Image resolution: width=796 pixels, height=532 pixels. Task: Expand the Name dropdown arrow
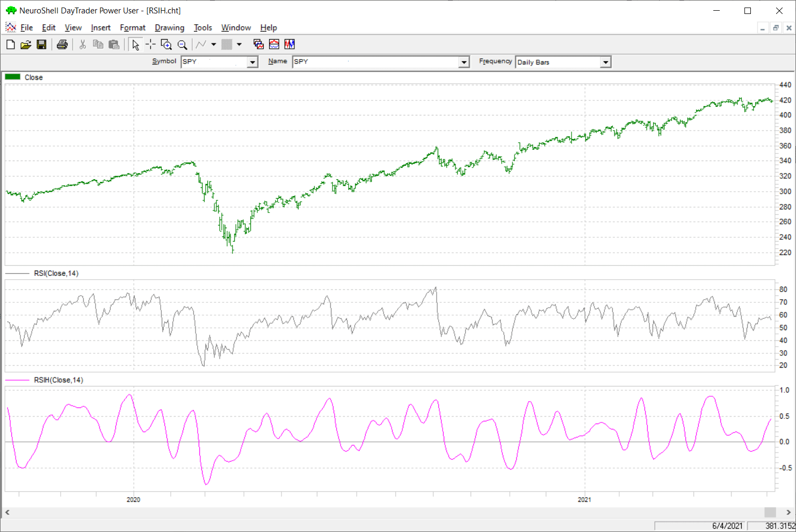[x=464, y=62]
